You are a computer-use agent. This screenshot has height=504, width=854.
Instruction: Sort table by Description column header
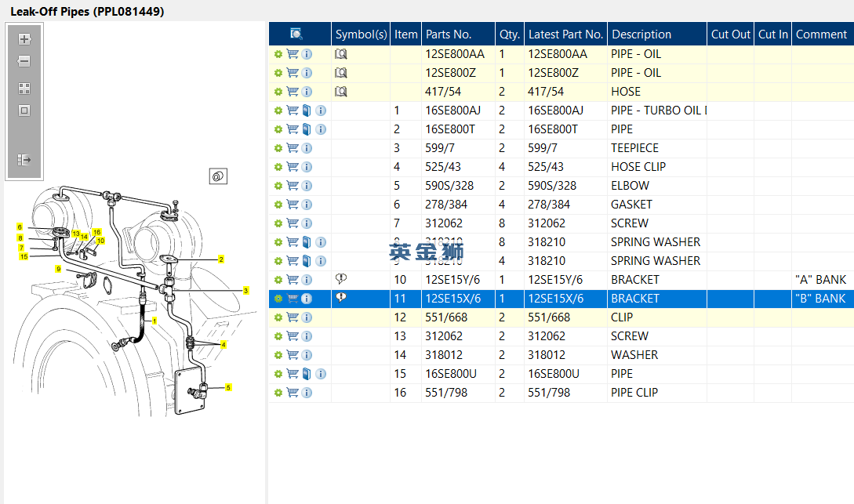pos(641,34)
